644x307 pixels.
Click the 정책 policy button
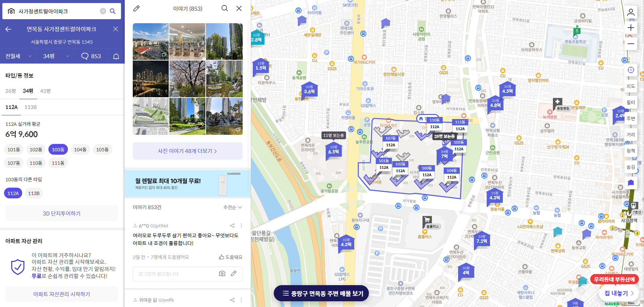[631, 151]
